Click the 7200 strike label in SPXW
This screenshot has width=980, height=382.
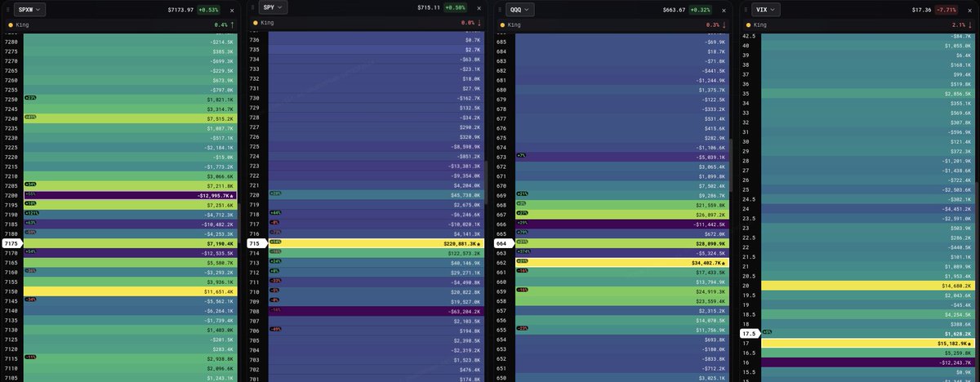(x=11, y=195)
